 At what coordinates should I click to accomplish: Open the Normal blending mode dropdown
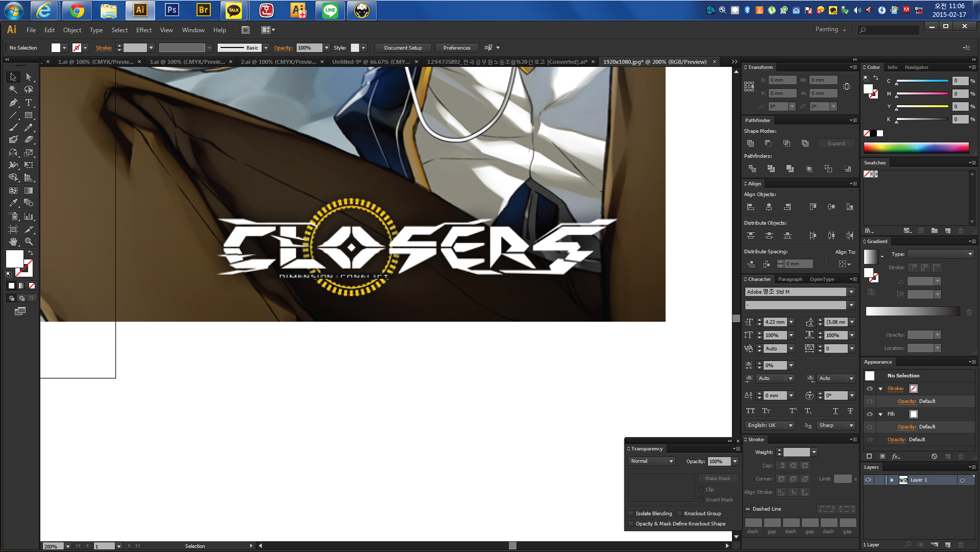(x=652, y=461)
